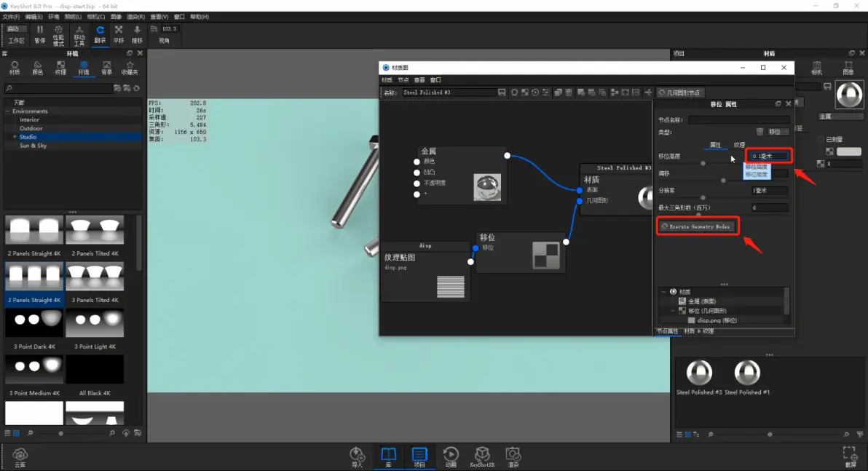This screenshot has width=868, height=471.
Task: Click the save material icon beside name field
Action: pyautogui.click(x=502, y=92)
